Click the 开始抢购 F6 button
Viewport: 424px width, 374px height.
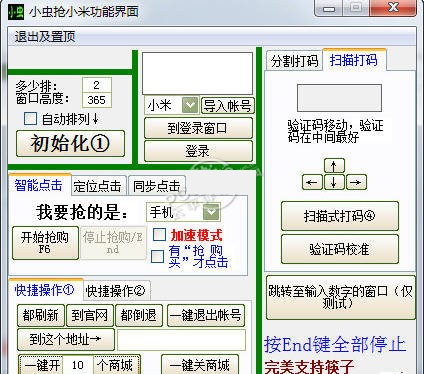[45, 243]
